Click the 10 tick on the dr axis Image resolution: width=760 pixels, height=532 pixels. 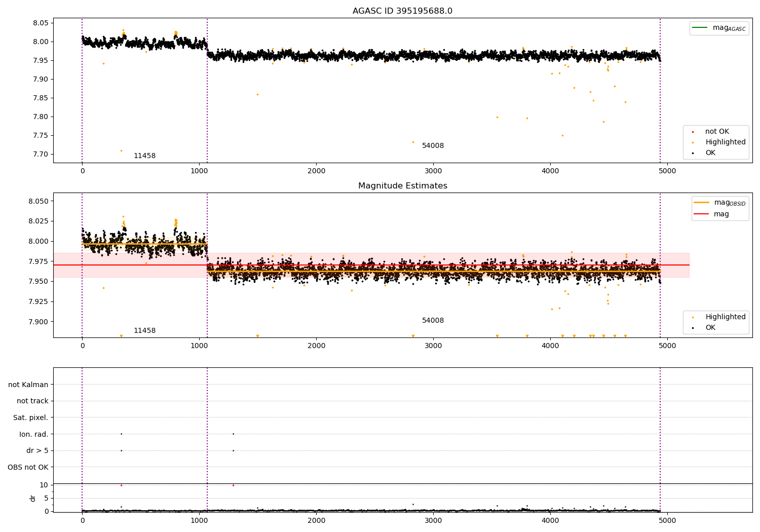click(x=44, y=485)
